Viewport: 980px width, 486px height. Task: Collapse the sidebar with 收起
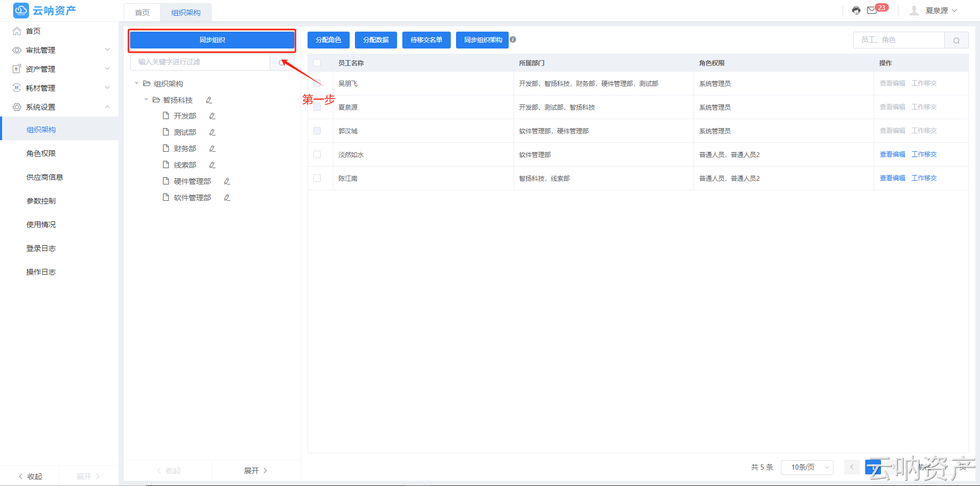click(x=30, y=477)
